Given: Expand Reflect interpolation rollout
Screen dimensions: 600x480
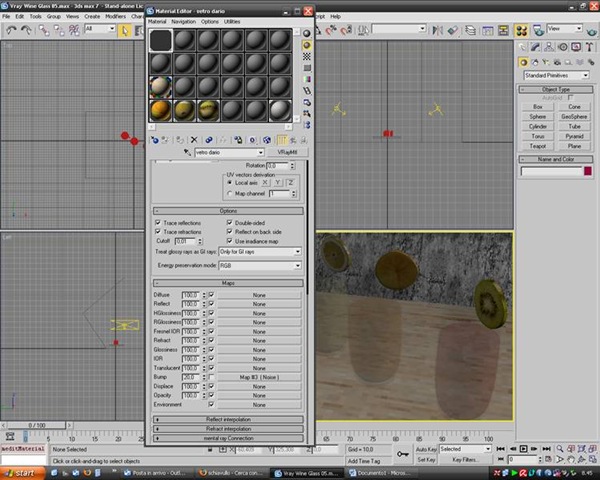Looking at the screenshot, I should coord(228,420).
